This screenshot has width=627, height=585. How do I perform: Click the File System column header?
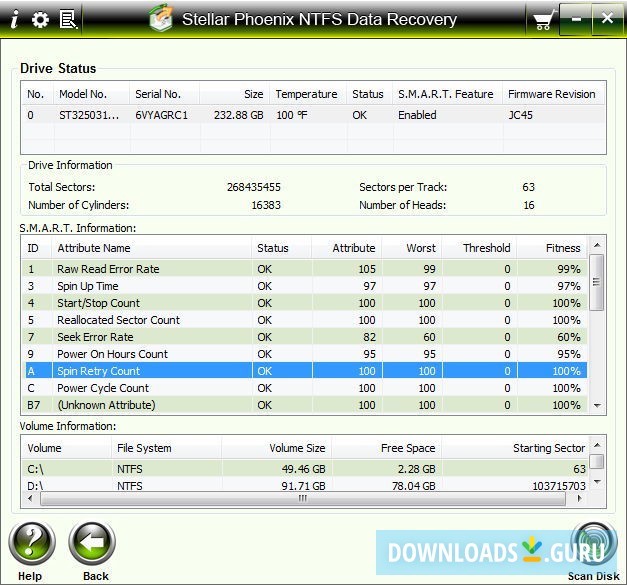pyautogui.click(x=166, y=448)
